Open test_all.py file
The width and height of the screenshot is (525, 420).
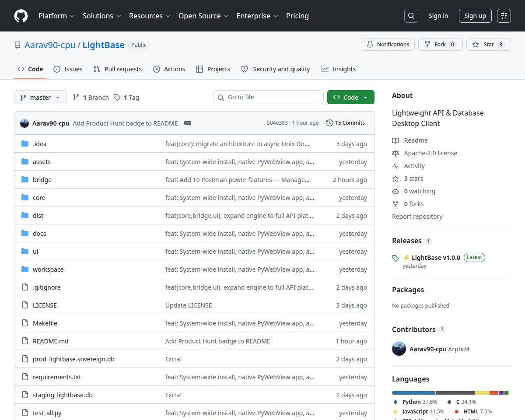(x=47, y=413)
